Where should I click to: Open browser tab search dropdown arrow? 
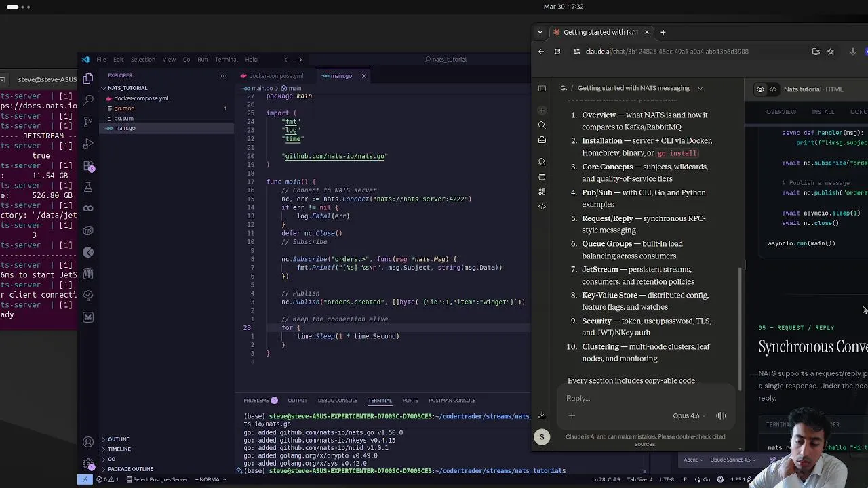coord(540,32)
